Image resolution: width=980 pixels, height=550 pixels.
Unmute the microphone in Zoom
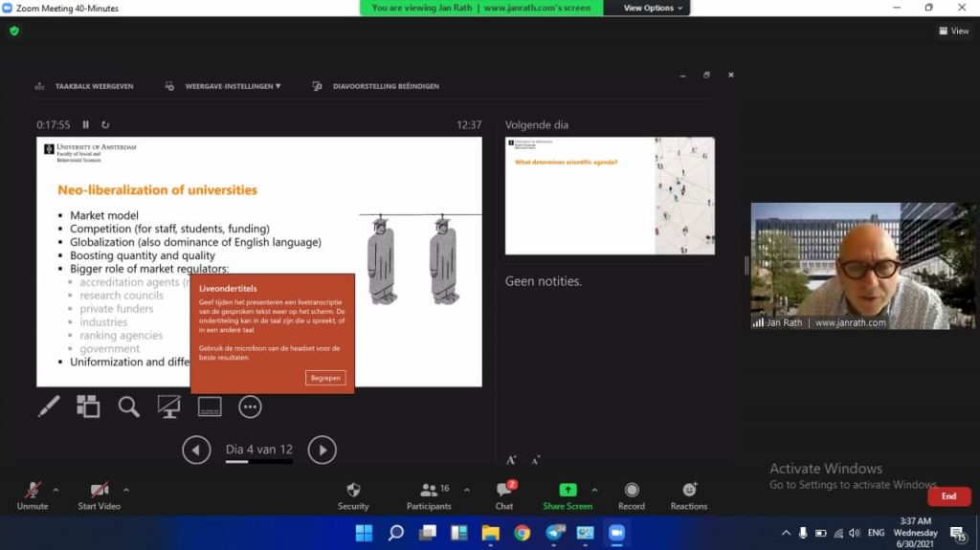[33, 495]
